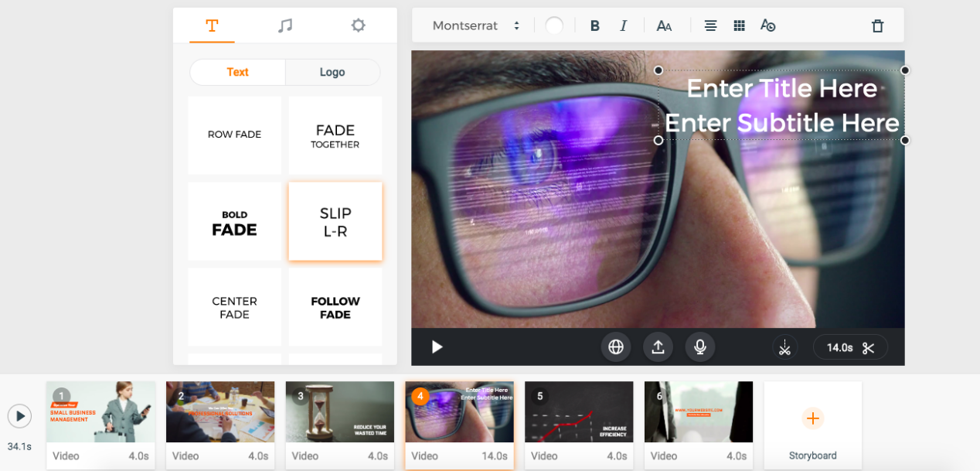Viewport: 980px width, 471px height.
Task: Delete the selected text with trash icon
Action: pos(877,26)
